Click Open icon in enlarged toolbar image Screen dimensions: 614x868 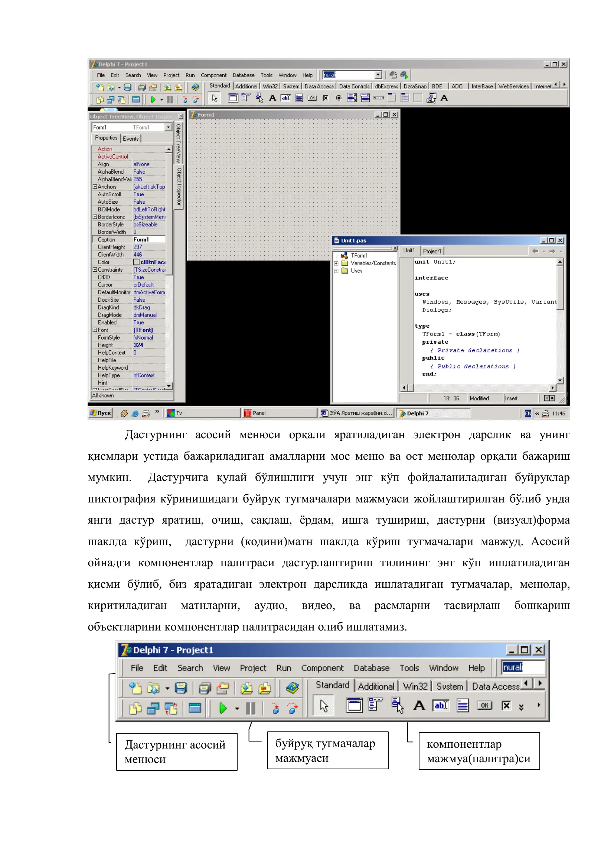point(154,689)
